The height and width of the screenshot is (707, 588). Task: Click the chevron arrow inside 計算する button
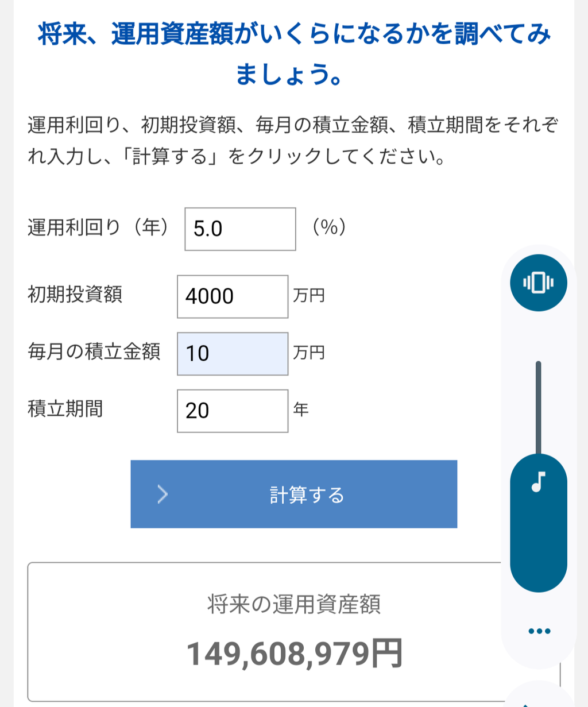(x=163, y=494)
